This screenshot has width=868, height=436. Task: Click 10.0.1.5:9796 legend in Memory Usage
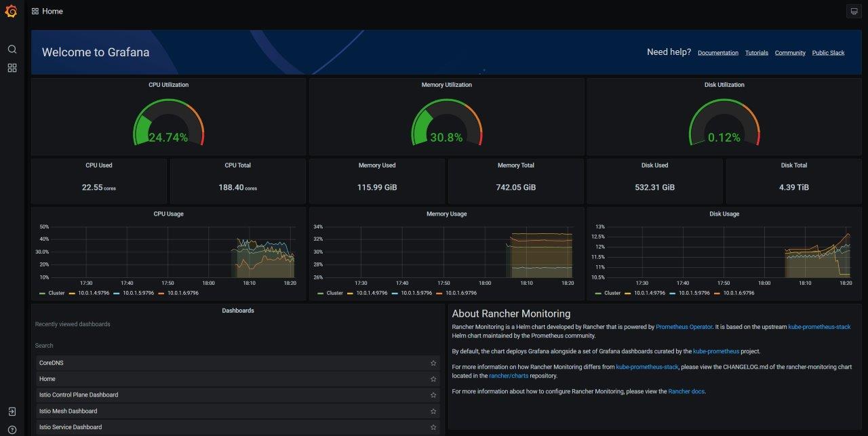click(416, 293)
